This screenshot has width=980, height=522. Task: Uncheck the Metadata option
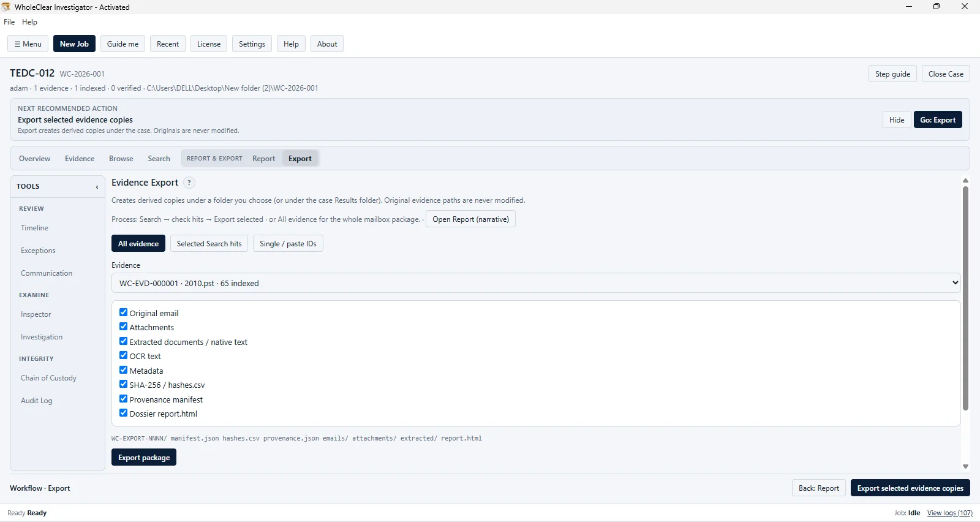tap(123, 370)
